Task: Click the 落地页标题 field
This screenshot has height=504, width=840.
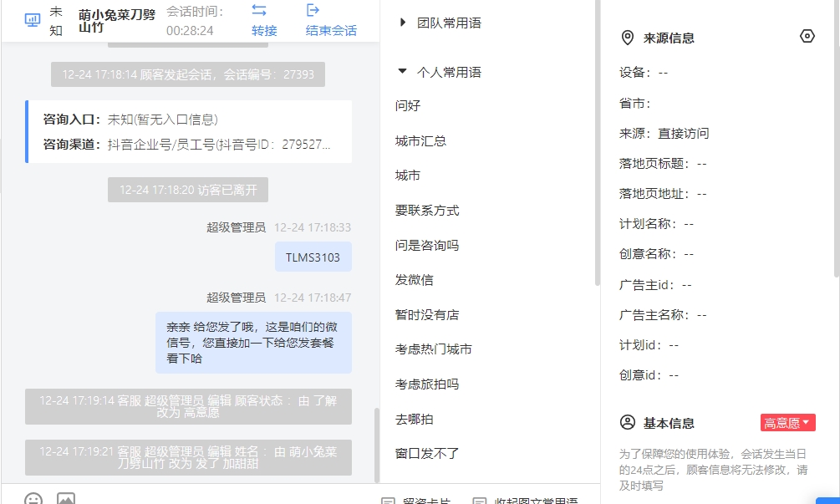Action: click(663, 163)
